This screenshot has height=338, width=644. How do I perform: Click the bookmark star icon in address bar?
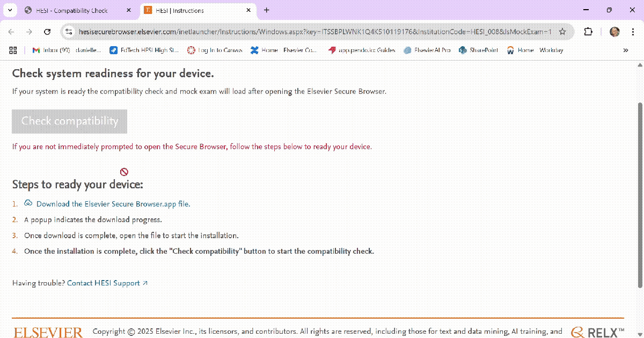562,32
